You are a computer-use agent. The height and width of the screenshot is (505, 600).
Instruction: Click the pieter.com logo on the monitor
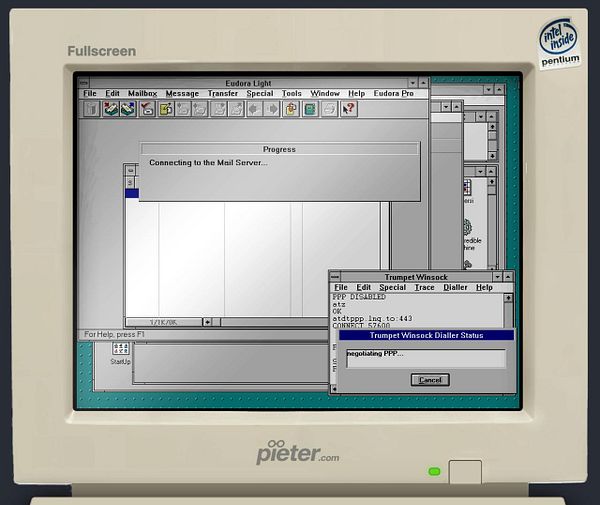coord(297,452)
